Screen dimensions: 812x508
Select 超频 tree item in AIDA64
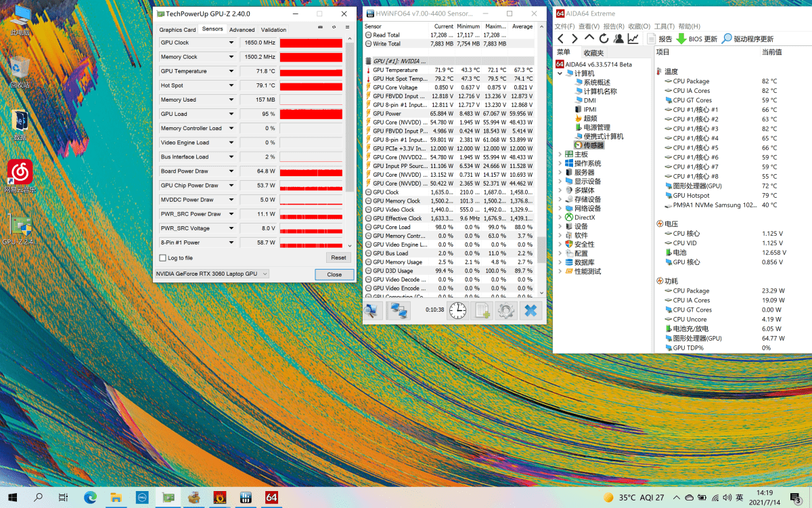589,118
